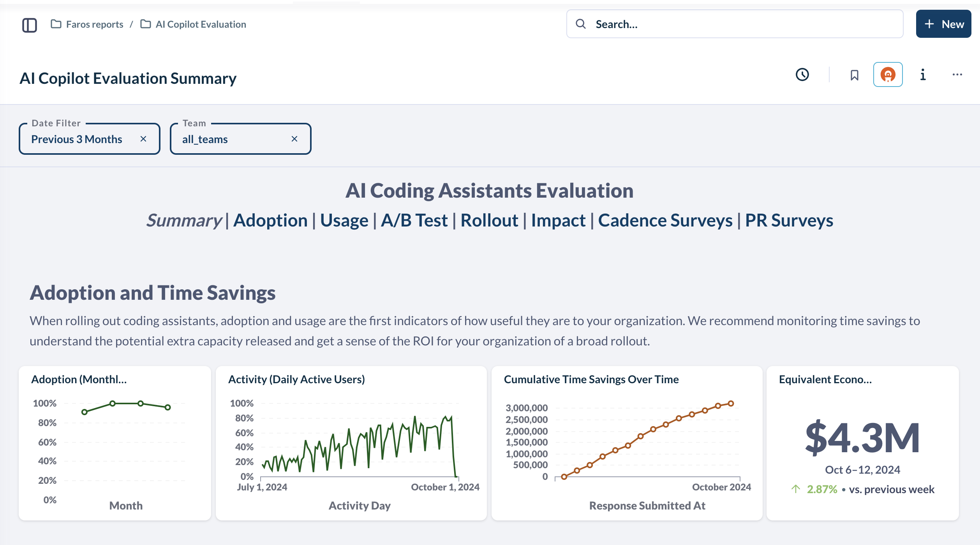Click the New button

click(943, 24)
